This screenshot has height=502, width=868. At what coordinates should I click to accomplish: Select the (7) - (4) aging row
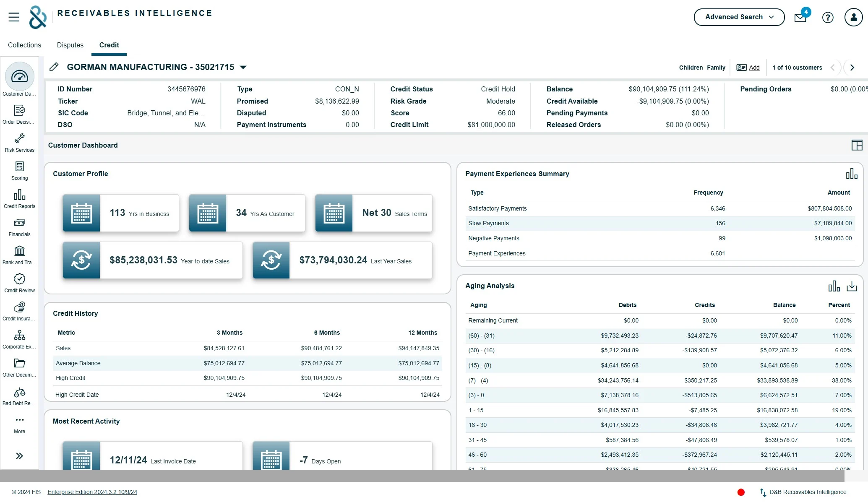[x=660, y=381]
